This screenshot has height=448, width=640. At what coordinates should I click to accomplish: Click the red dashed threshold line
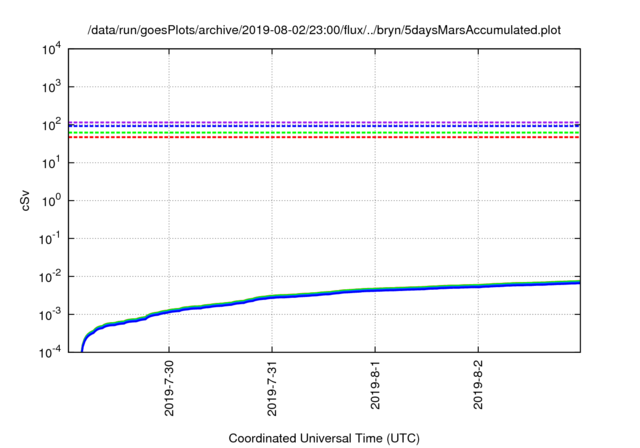tap(324, 138)
